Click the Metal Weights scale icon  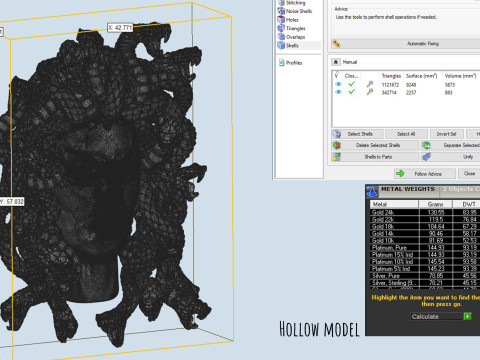[x=372, y=192]
